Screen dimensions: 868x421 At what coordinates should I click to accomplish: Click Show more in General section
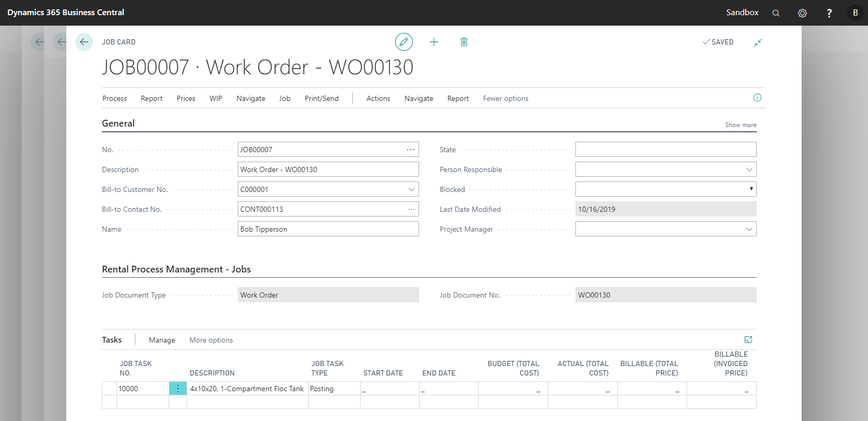[740, 125]
